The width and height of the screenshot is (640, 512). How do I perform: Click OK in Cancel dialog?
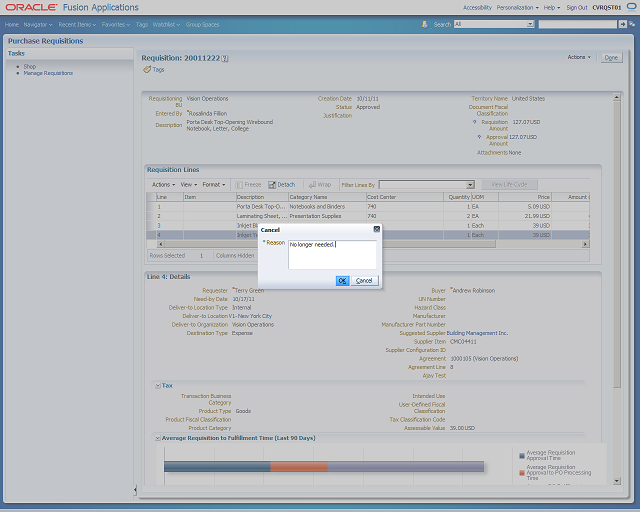coord(342,280)
